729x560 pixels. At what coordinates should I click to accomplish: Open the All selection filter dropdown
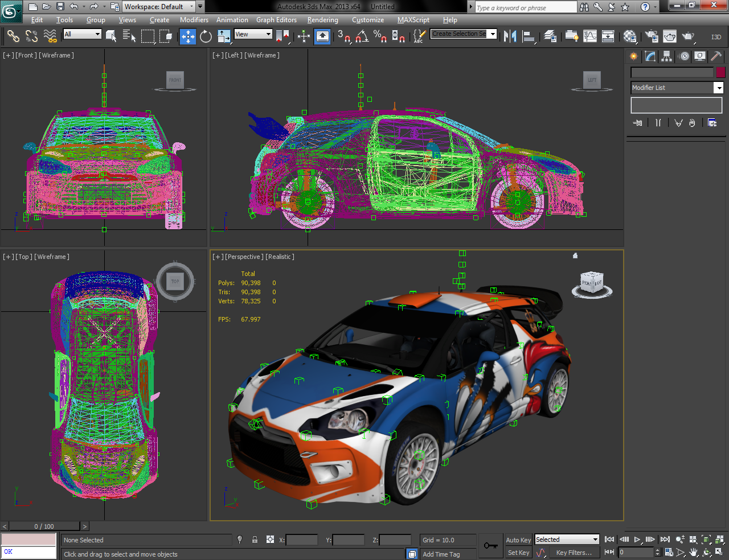[x=82, y=34]
